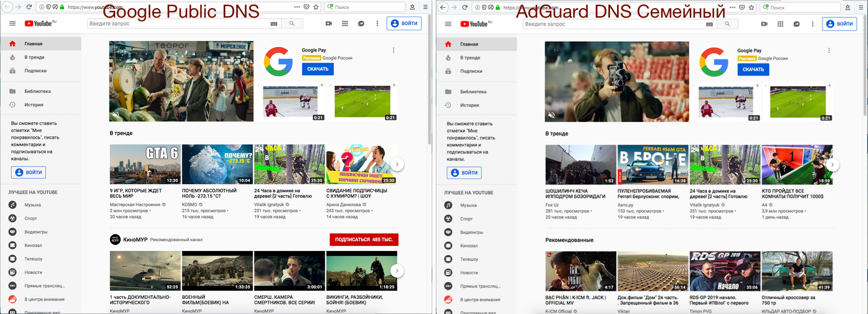Open on-screen keyboard icon in left search box

[x=274, y=24]
